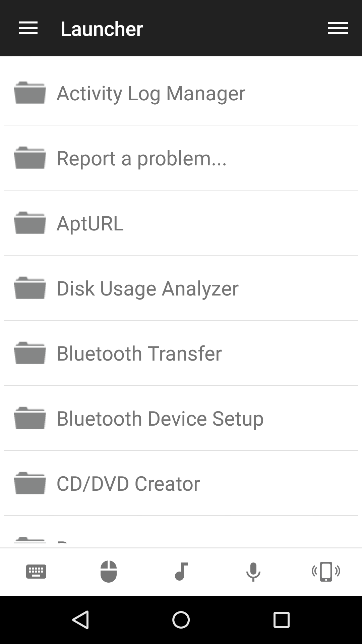Viewport: 362px width, 644px height.
Task: Open the phone vibration sensor tab
Action: [326, 572]
